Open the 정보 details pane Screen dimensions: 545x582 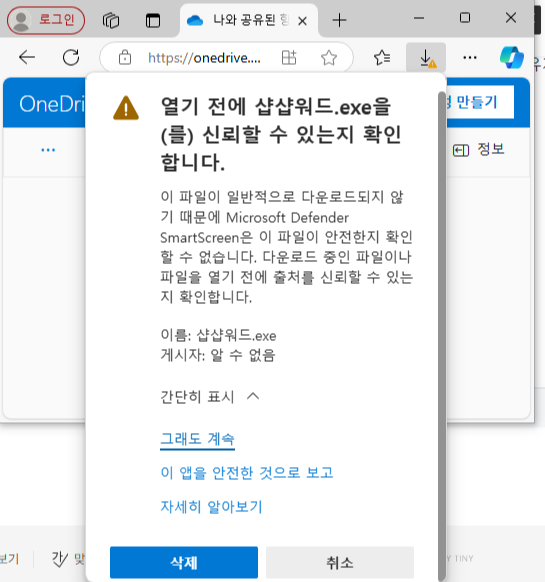479,150
